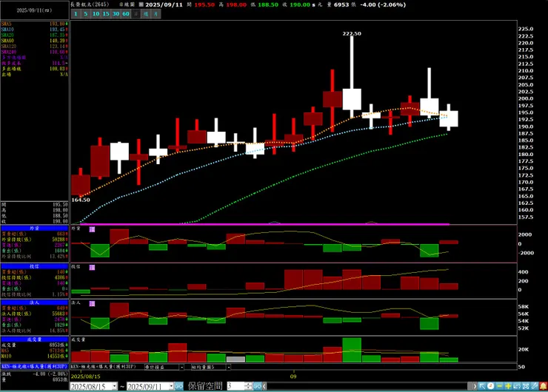Click the blue 投信 panel header
The width and height of the screenshot is (548, 392).
coord(34,266)
